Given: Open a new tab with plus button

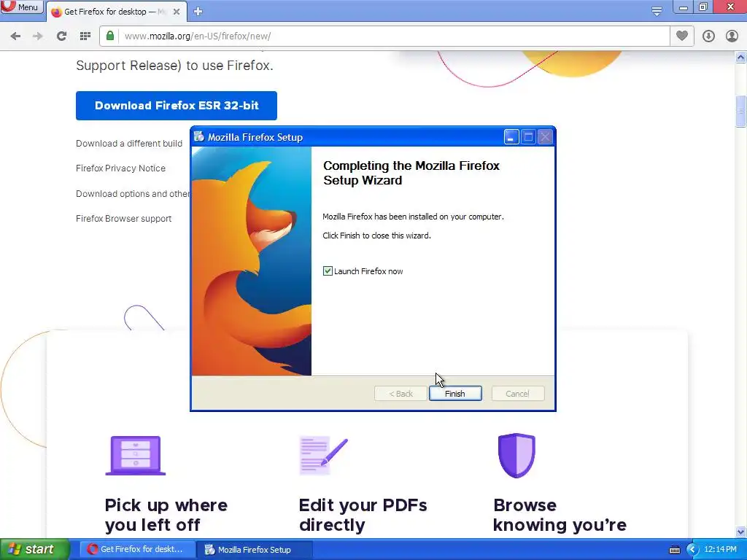Looking at the screenshot, I should 198,12.
